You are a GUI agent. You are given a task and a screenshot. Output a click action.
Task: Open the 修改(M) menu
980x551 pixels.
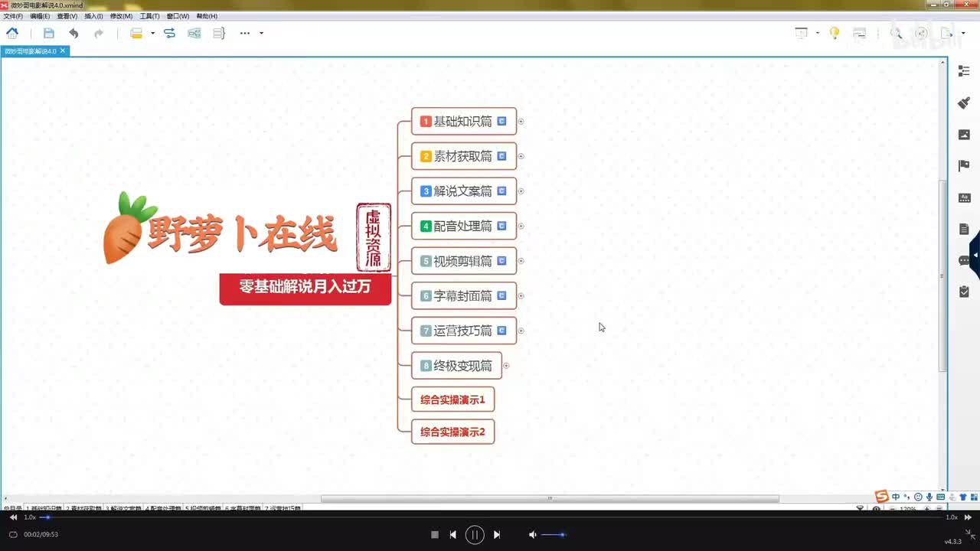click(121, 16)
